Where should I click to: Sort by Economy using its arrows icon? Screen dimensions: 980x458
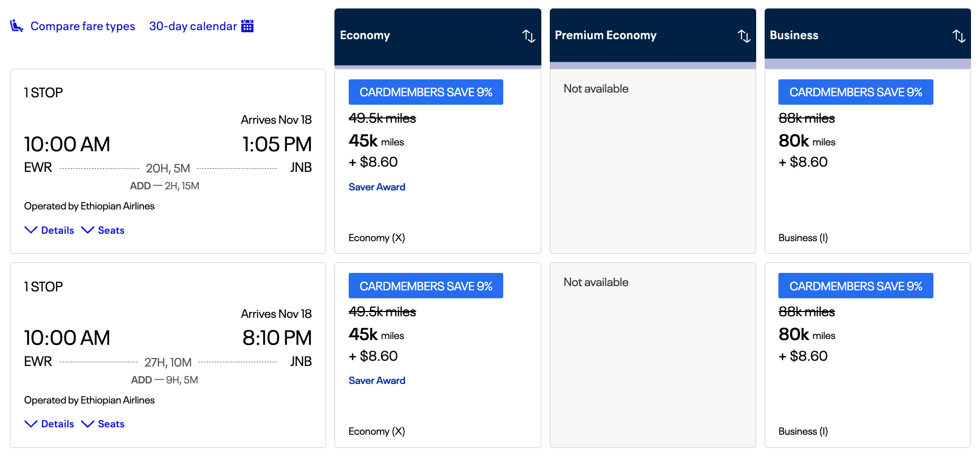529,36
